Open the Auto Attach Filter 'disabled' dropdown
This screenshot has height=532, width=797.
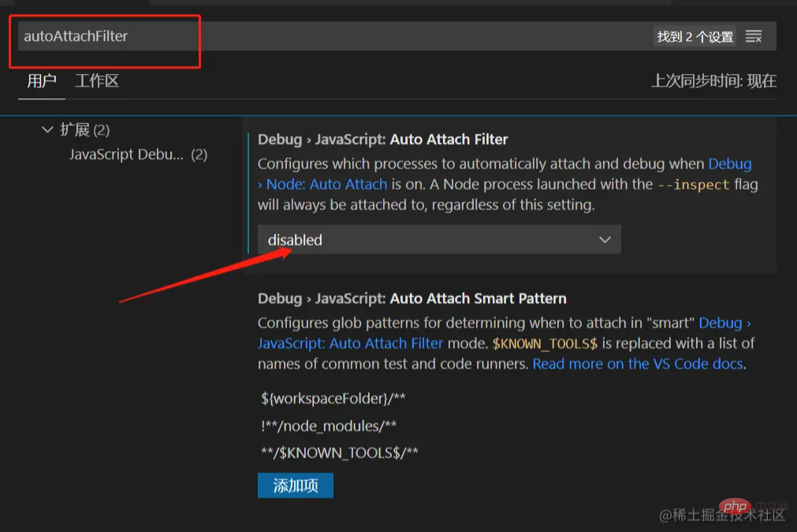click(x=439, y=240)
